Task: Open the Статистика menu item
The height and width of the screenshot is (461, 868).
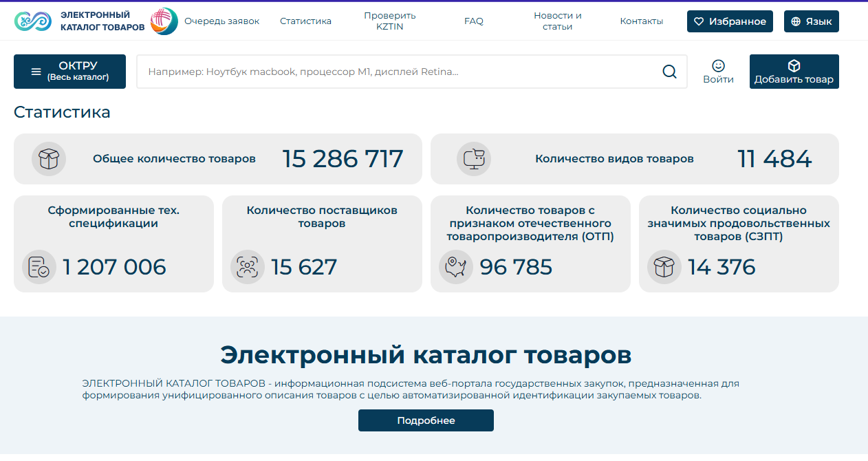Action: (x=305, y=21)
